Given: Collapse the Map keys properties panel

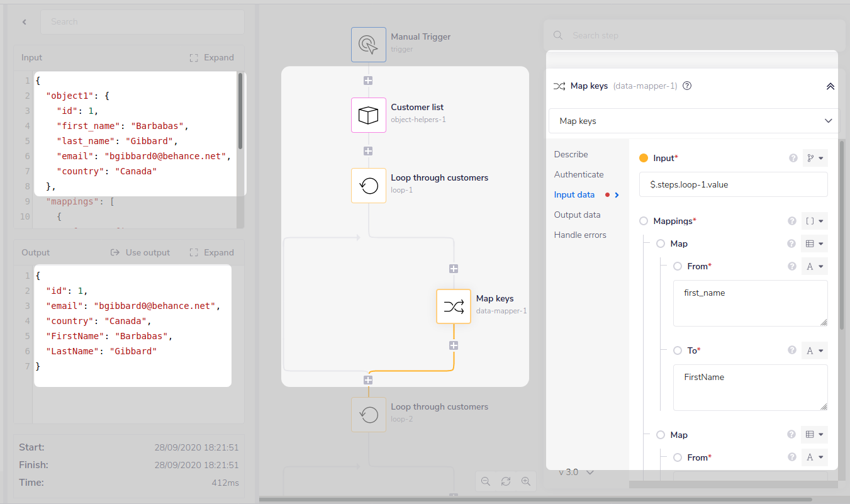Looking at the screenshot, I should [x=830, y=86].
